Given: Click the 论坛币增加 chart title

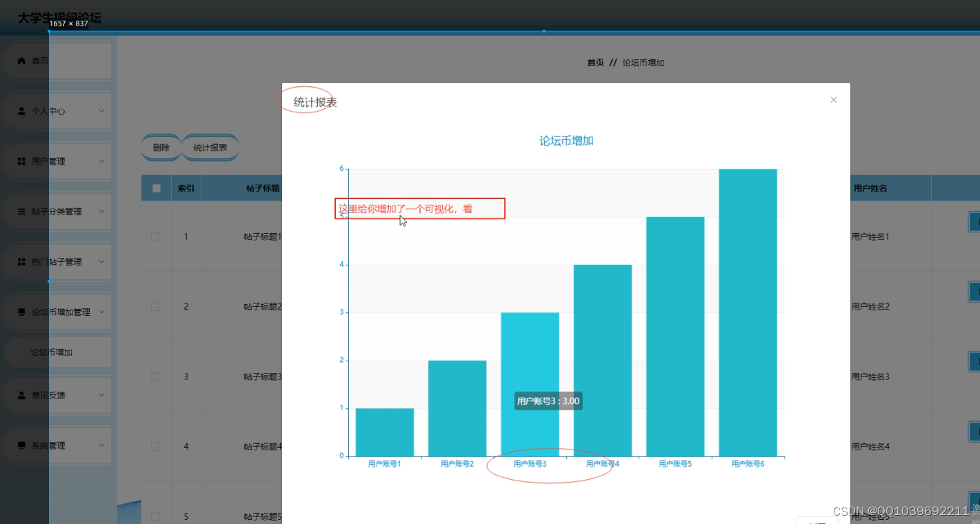Looking at the screenshot, I should pyautogui.click(x=566, y=141).
